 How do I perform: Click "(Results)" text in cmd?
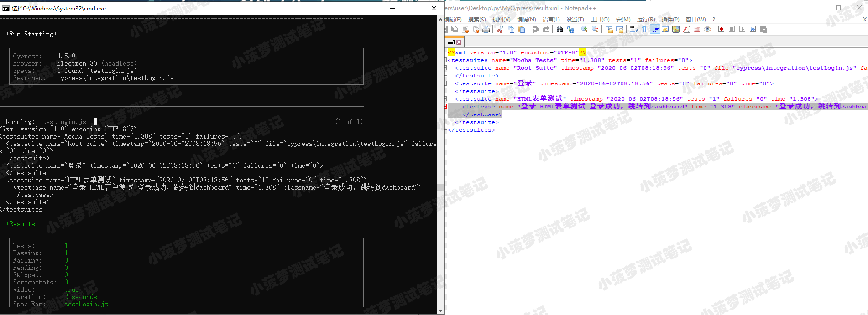coord(22,224)
